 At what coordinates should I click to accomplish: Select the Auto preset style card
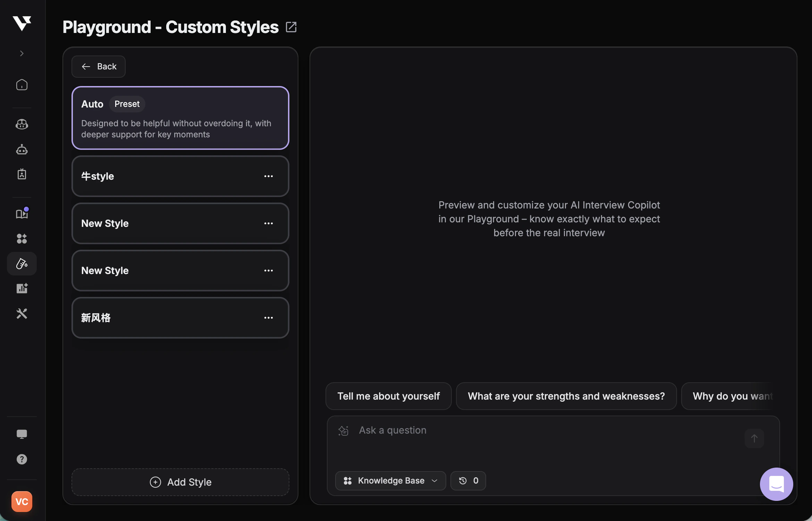click(x=180, y=118)
